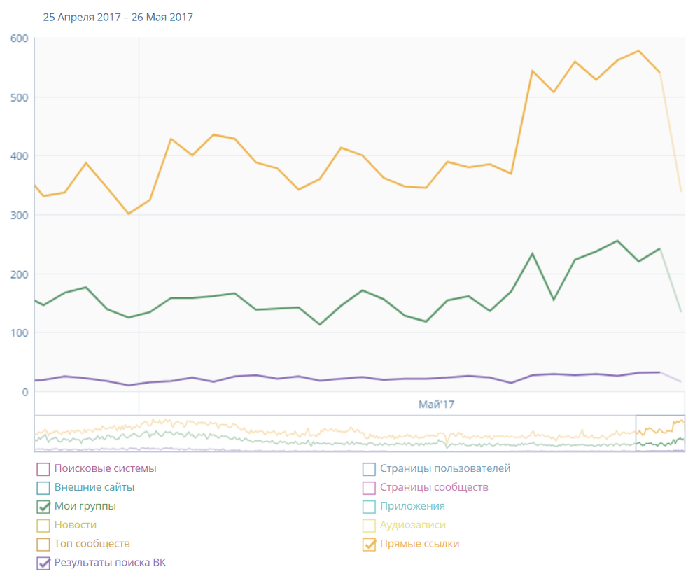Click the left handle of range selector

coord(636,433)
